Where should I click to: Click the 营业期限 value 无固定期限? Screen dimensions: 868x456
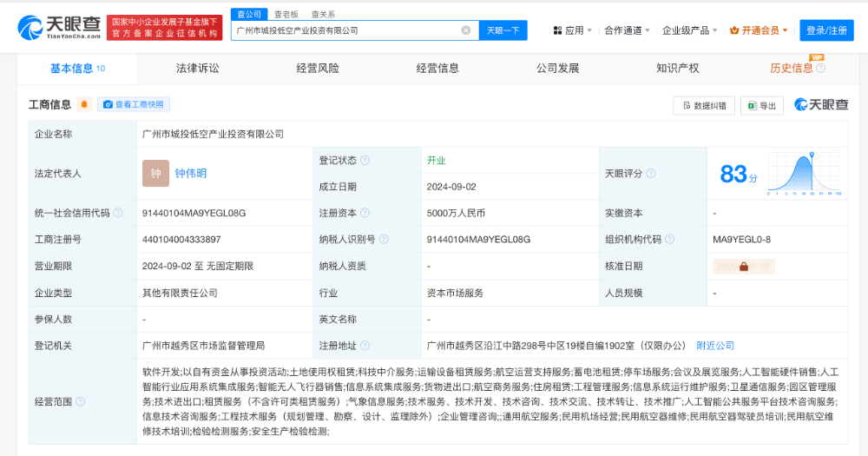[230, 266]
